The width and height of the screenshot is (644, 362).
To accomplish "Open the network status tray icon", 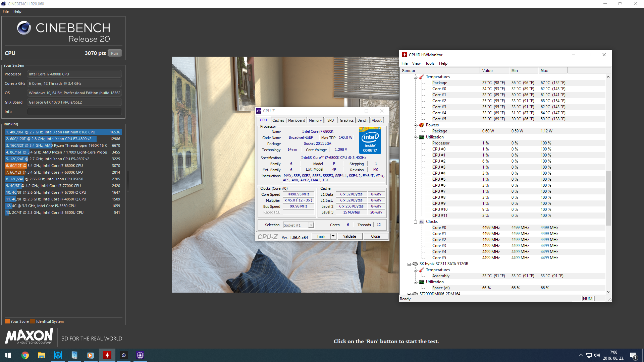I will [x=589, y=355].
